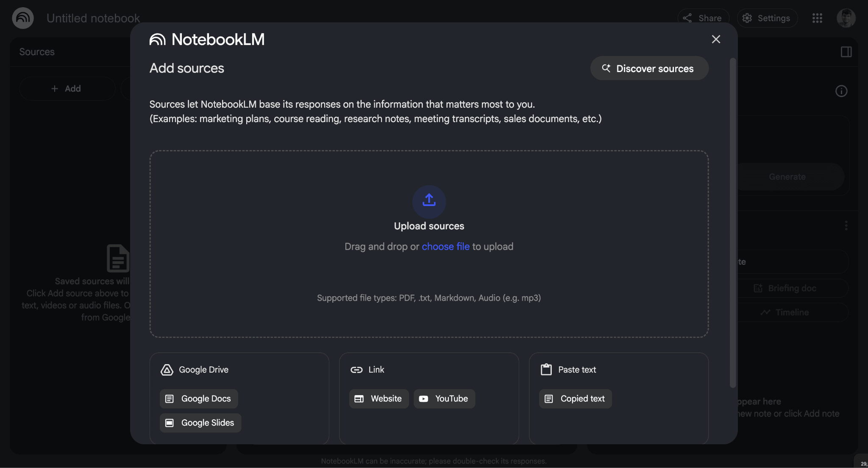Viewport: 868px width, 468px height.
Task: Click the NotebookLM logo in header
Action: 23,18
